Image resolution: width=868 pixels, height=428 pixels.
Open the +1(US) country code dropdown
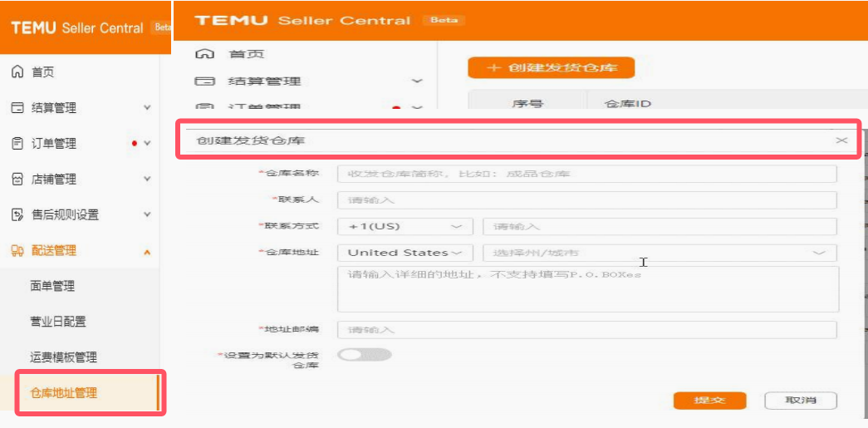coord(405,226)
